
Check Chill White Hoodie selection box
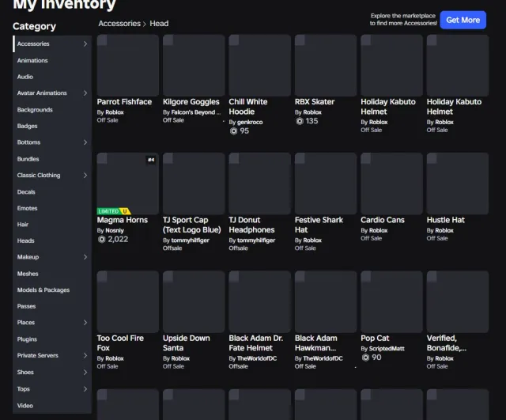click(x=234, y=40)
